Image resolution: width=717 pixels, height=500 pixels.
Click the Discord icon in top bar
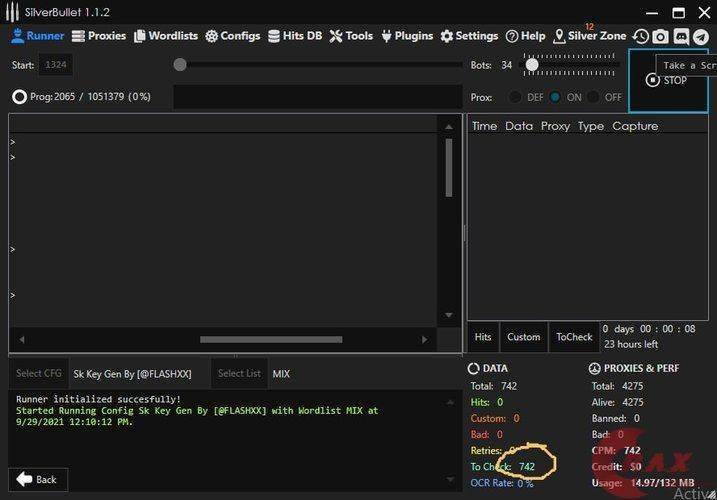[681, 36]
